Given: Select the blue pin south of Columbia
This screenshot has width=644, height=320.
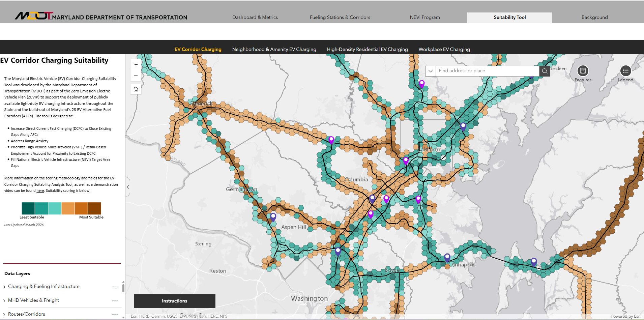Looking at the screenshot, I should [372, 199].
